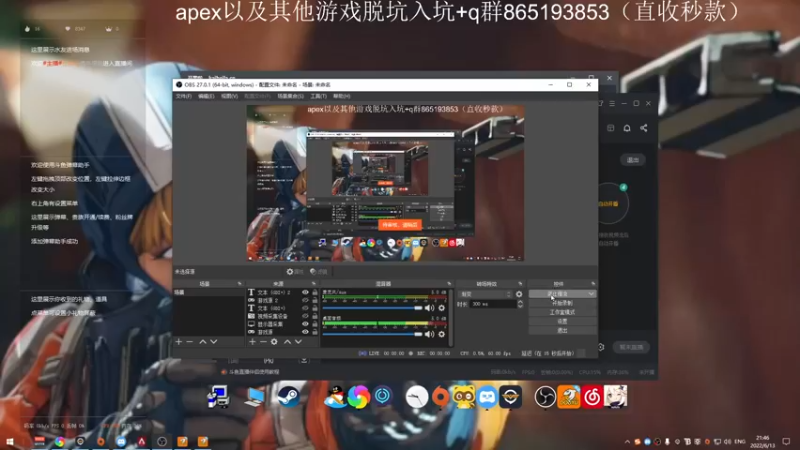This screenshot has height=450, width=800.
Task: Remove the selected scene with minus icon
Action: pos(190,342)
